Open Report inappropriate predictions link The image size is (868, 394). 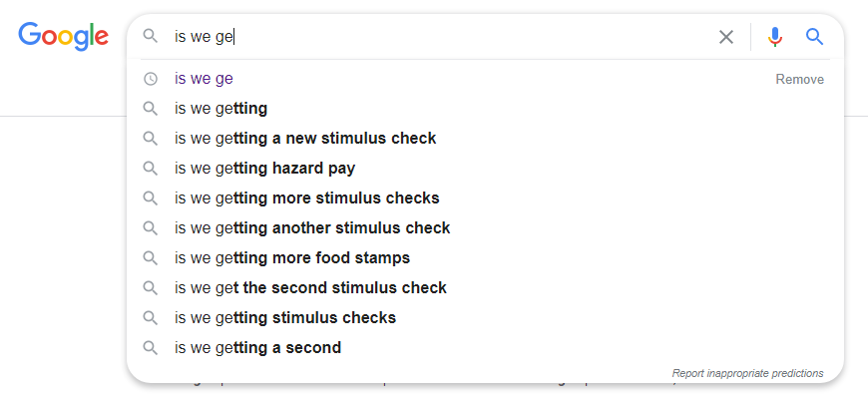pos(747,373)
